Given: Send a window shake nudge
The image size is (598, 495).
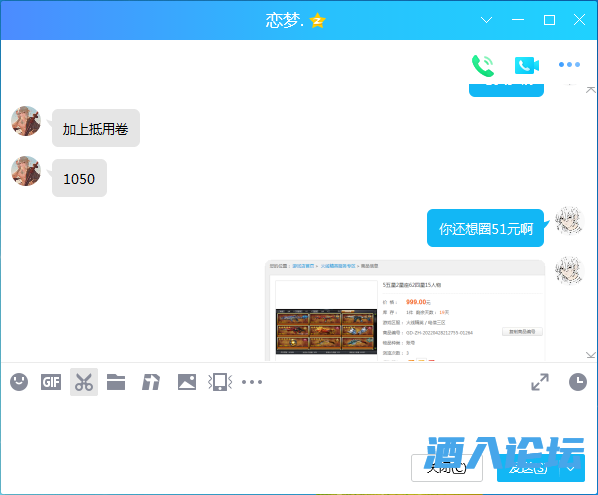Looking at the screenshot, I should 220,382.
